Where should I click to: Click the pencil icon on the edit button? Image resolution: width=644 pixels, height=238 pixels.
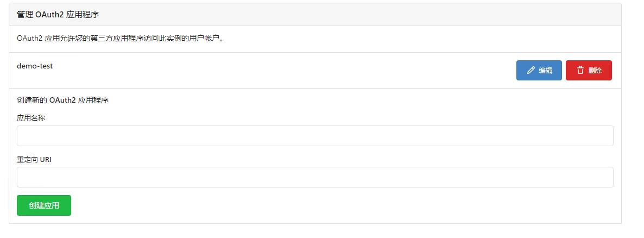(531, 71)
